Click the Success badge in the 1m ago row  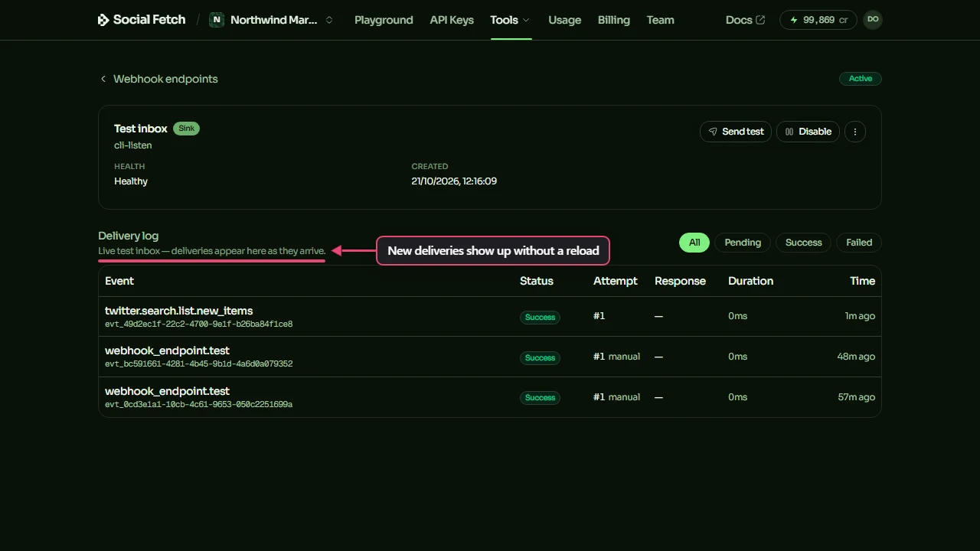(x=540, y=317)
